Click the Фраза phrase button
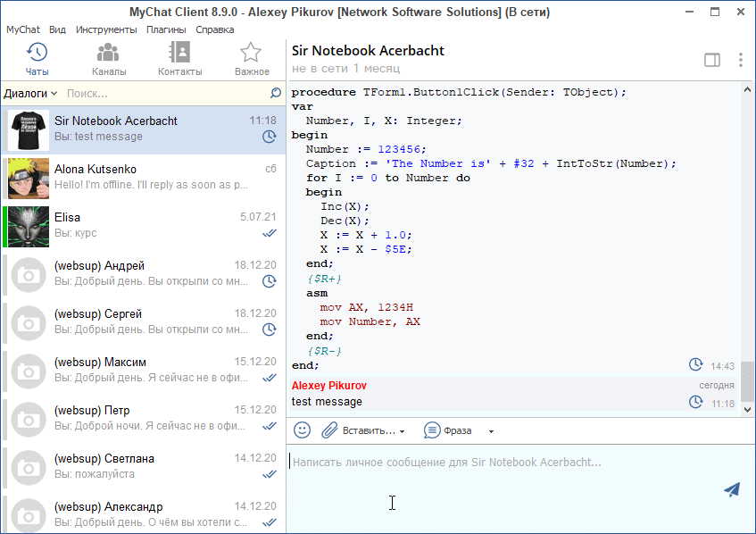Viewport: 756px width, 534px height. click(x=448, y=430)
